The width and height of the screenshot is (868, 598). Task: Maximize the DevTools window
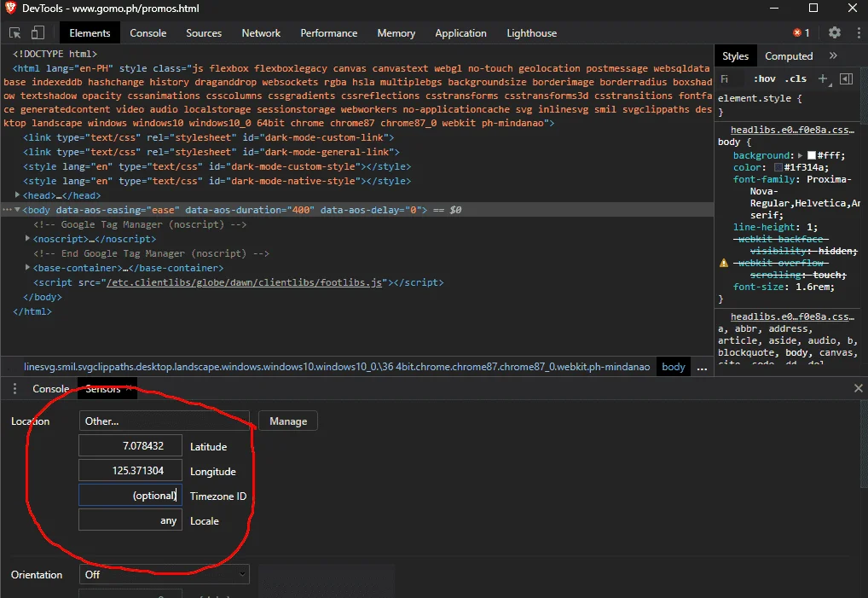coord(813,9)
